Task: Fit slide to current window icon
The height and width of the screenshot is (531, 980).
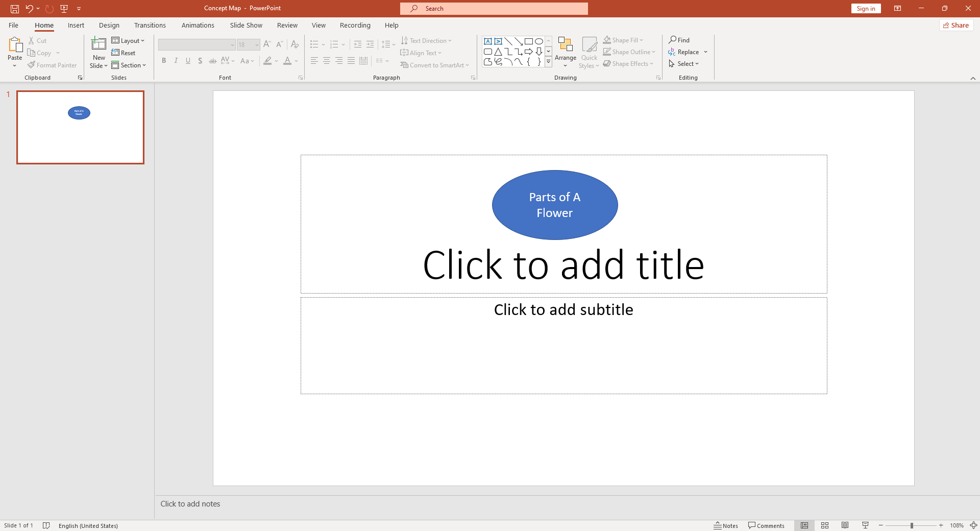Action: pos(973,525)
